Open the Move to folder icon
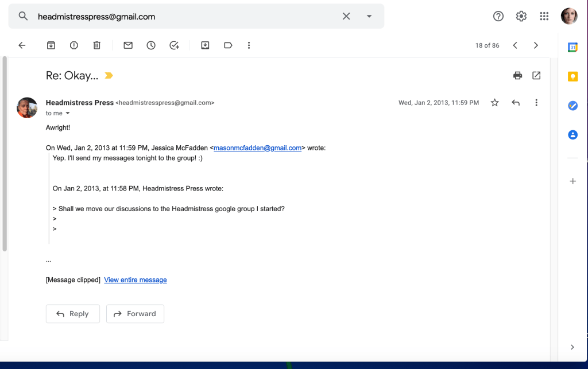 [205, 45]
